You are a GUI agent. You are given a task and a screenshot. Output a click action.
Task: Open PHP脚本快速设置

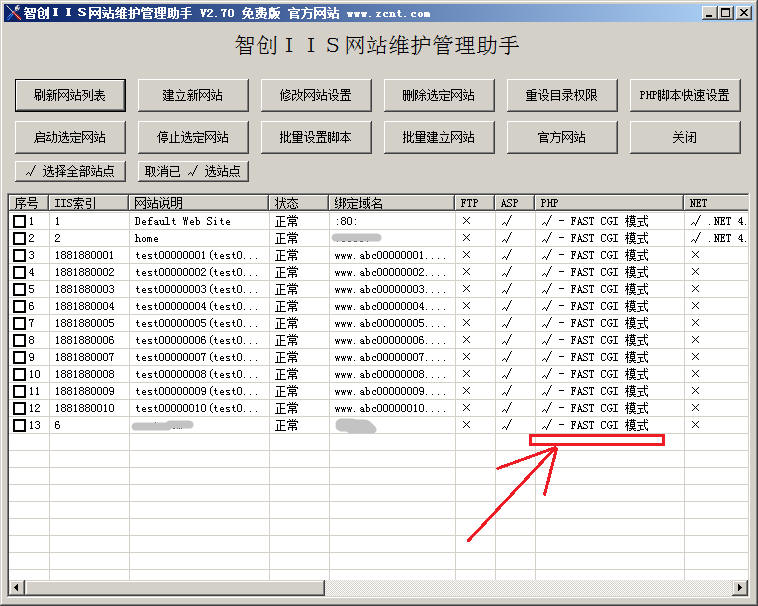point(685,95)
